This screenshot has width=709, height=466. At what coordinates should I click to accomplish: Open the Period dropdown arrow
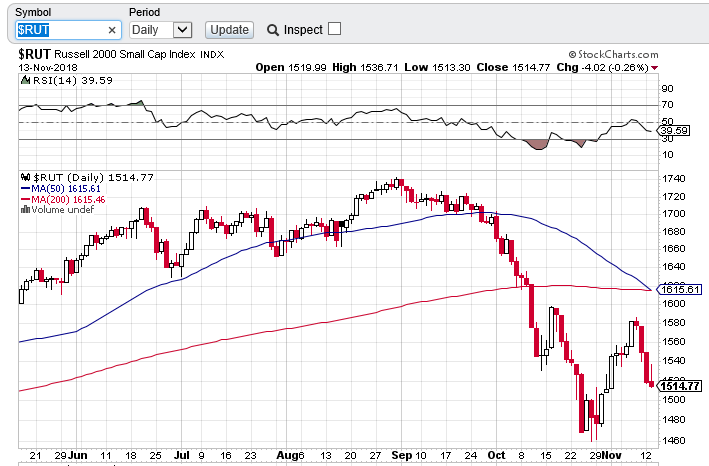182,30
